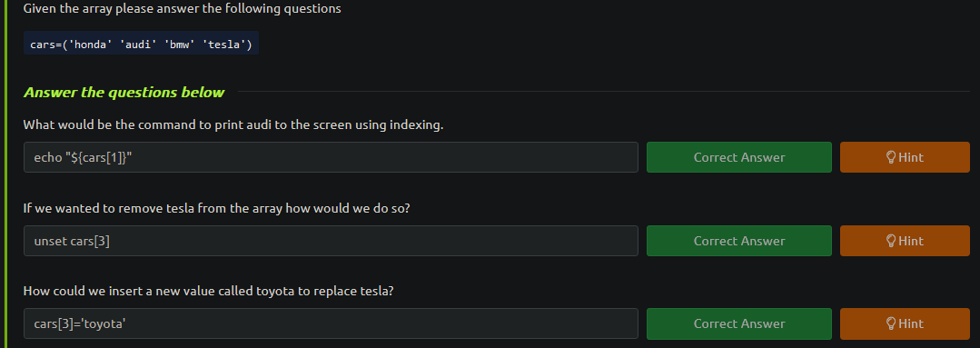Click the green vertical bar at left edge
Viewport: 980px width, 348px height.
(x=5, y=174)
